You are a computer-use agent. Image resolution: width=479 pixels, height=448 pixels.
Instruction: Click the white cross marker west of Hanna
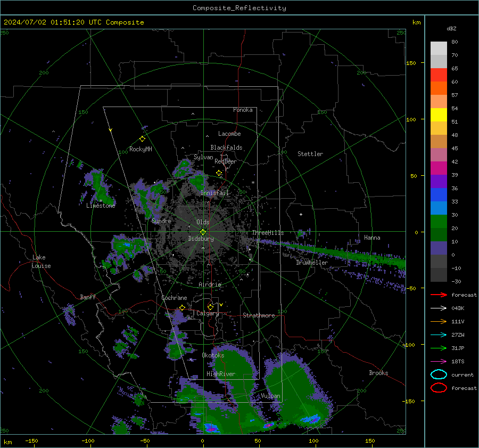[x=301, y=214]
